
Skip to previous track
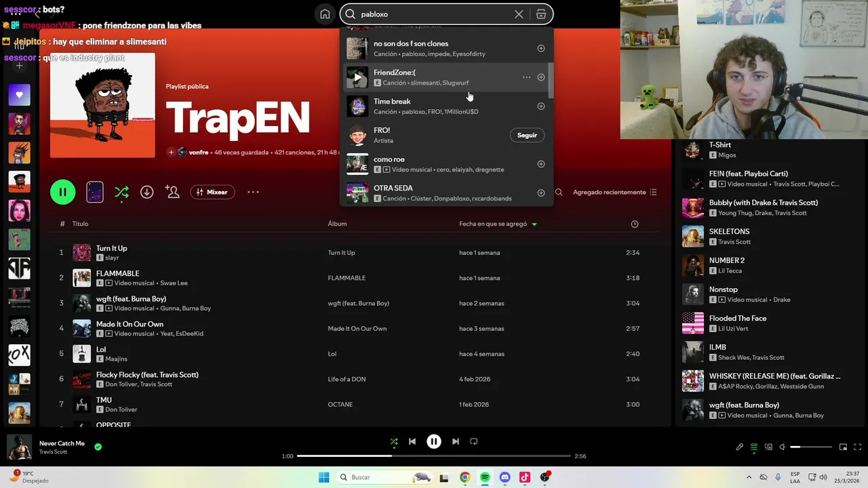[412, 442]
